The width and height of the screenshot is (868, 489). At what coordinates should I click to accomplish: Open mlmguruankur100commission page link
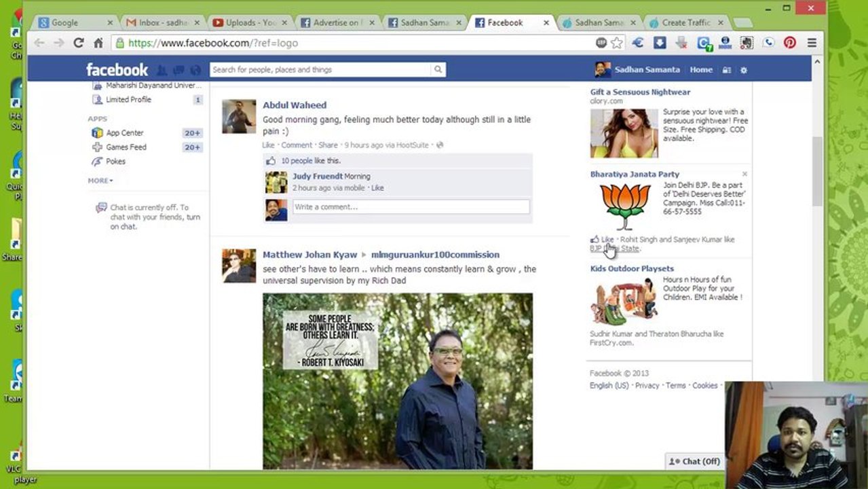pos(435,255)
